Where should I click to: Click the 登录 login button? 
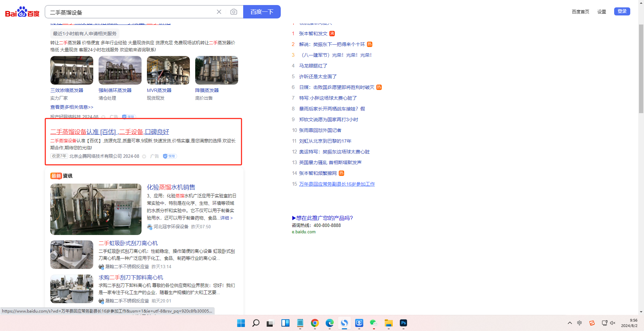[622, 11]
